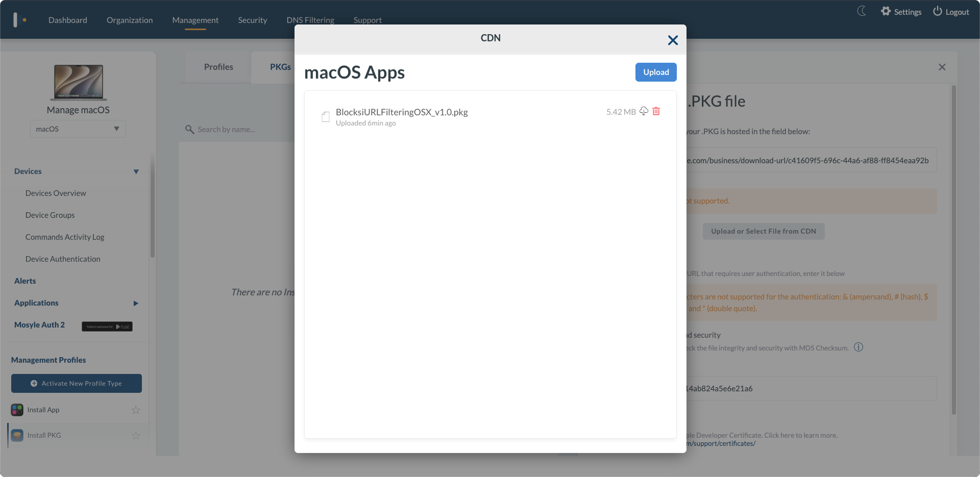Open the DNS Filtering menu
The height and width of the screenshot is (477, 980).
tap(310, 20)
